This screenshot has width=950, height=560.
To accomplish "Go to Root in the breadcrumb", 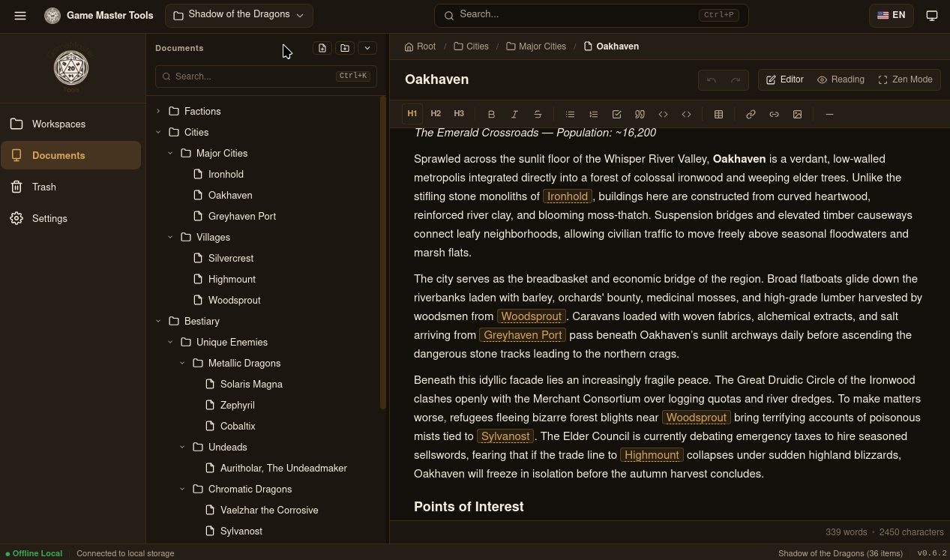I will 420,46.
